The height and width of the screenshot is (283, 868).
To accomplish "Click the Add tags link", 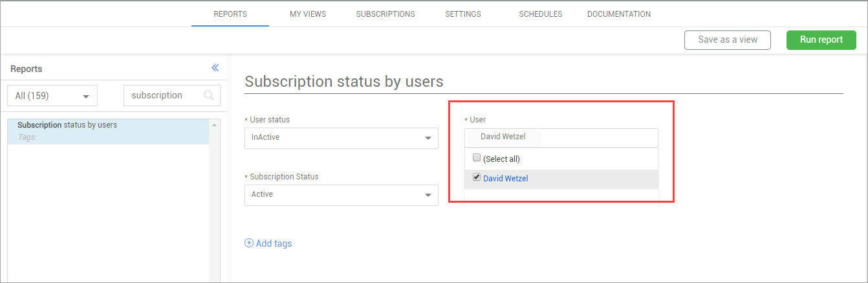I will (x=274, y=243).
